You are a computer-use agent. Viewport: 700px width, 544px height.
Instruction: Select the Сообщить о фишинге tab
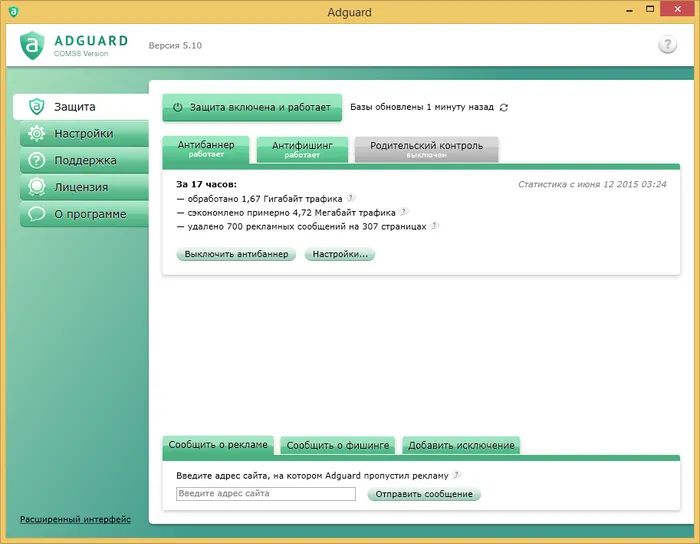[338, 445]
